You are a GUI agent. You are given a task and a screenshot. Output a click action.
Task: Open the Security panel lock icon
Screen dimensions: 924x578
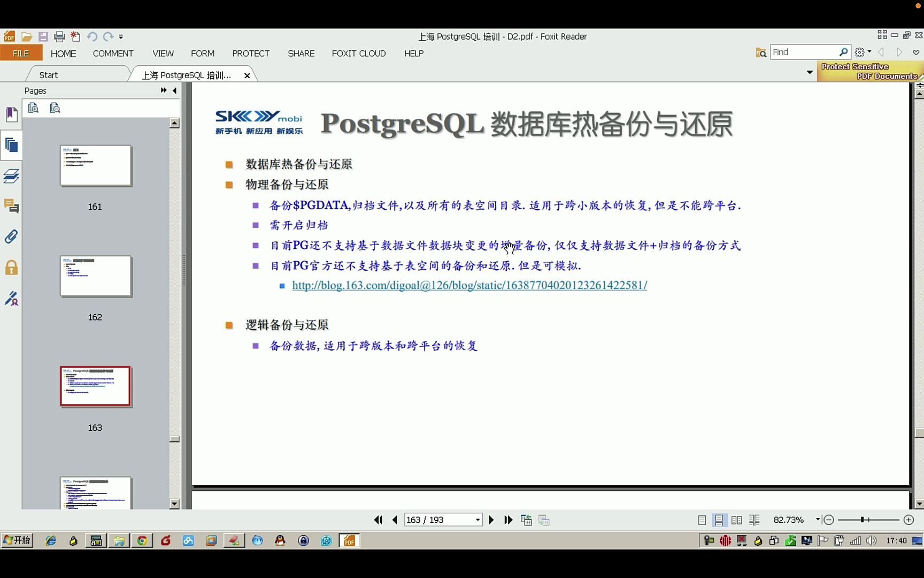[x=12, y=268]
